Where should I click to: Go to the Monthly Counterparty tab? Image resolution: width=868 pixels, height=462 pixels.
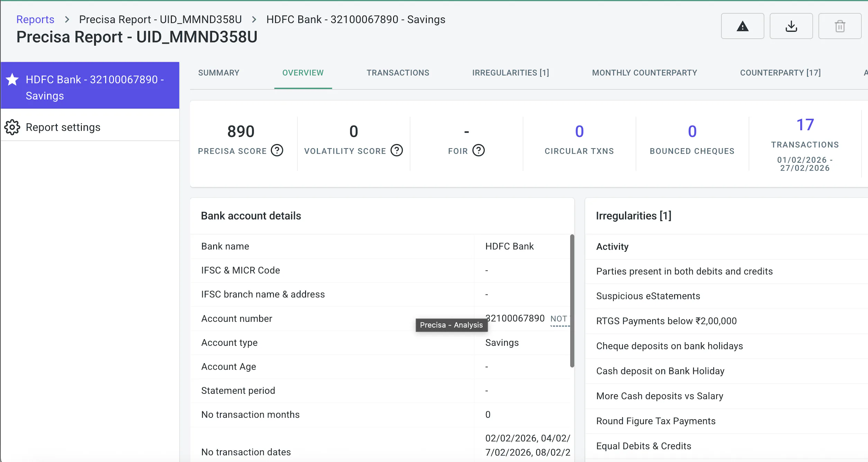[644, 73]
